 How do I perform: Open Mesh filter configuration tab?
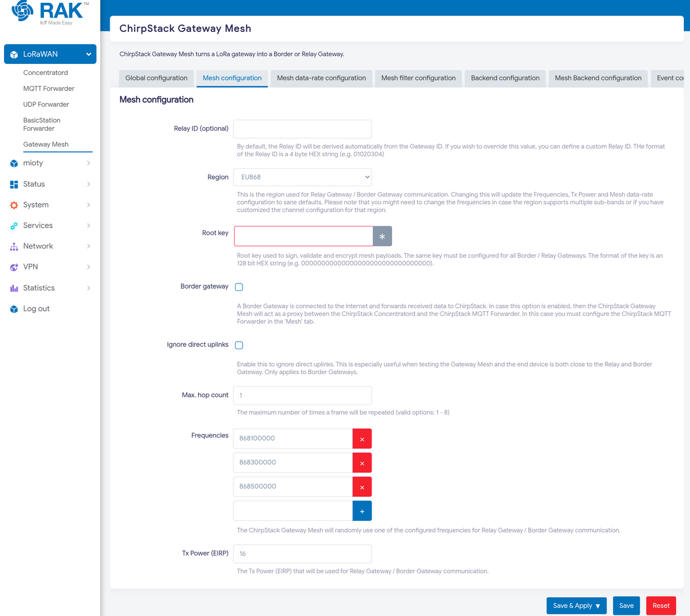click(x=418, y=78)
